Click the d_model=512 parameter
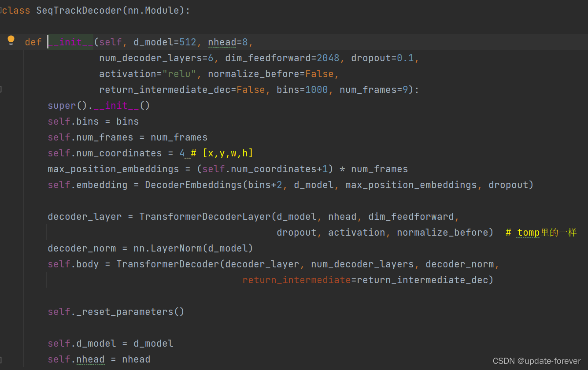The image size is (588, 370). [x=165, y=42]
